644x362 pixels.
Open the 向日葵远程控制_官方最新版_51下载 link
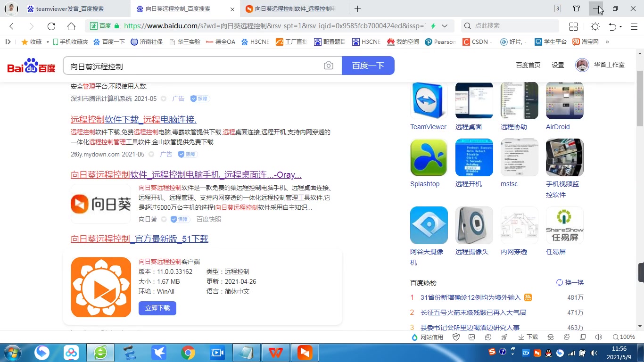pos(140,239)
